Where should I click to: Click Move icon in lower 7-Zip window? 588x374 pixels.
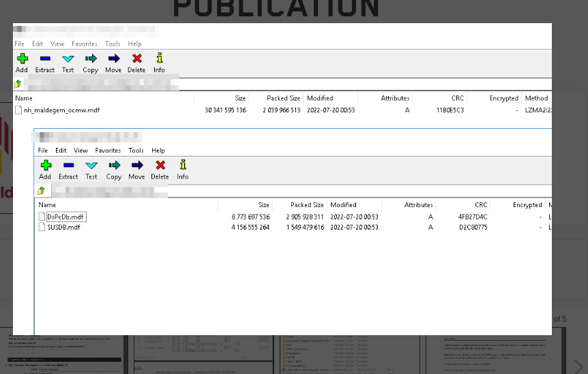point(137,165)
